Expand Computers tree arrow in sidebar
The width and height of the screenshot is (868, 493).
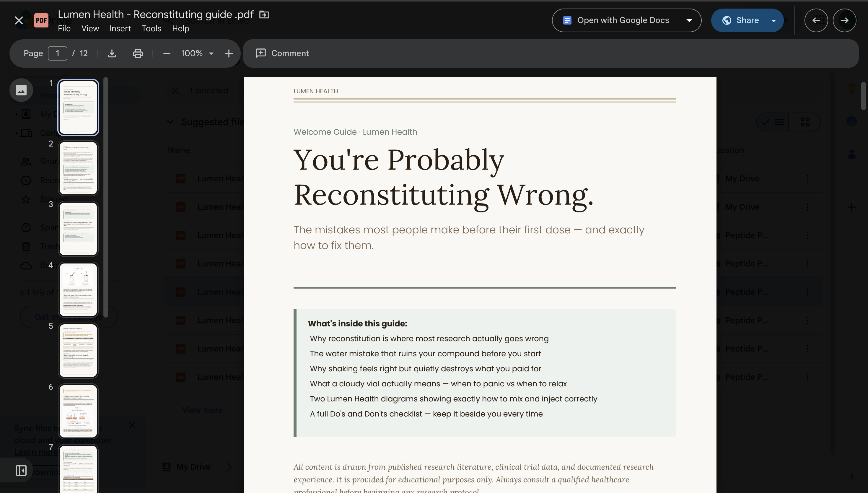pyautogui.click(x=16, y=133)
